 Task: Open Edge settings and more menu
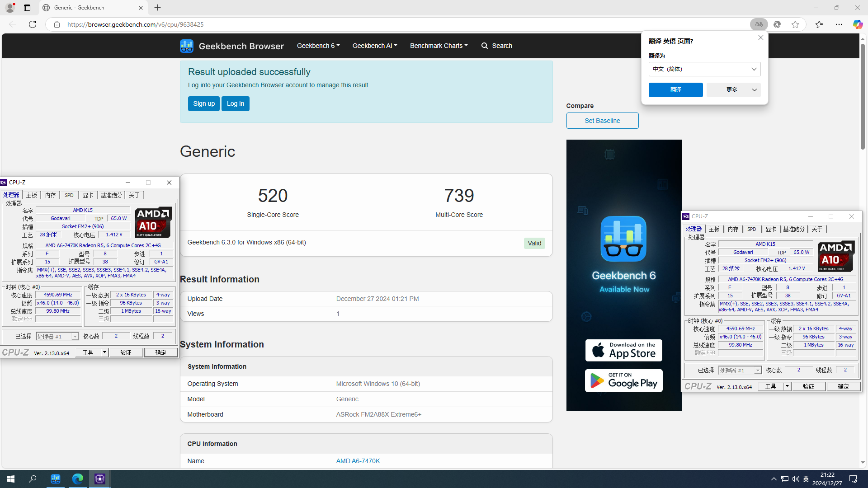(839, 24)
